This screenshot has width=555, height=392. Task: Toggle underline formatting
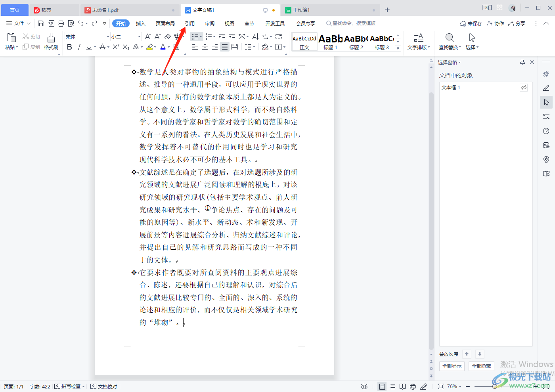(88, 47)
